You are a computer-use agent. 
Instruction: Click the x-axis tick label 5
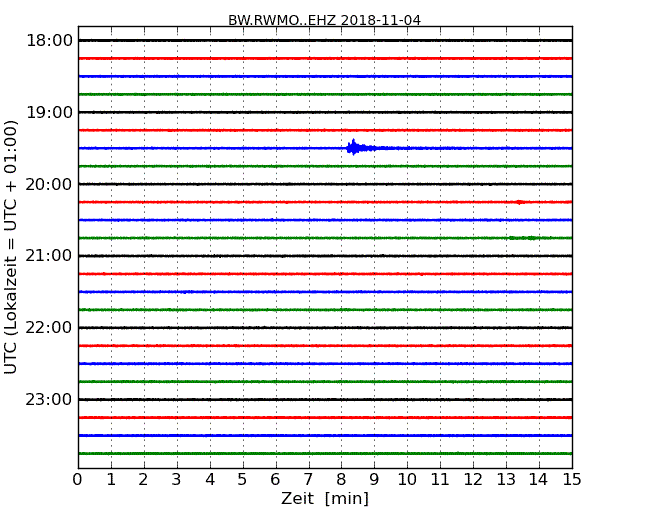(x=242, y=480)
